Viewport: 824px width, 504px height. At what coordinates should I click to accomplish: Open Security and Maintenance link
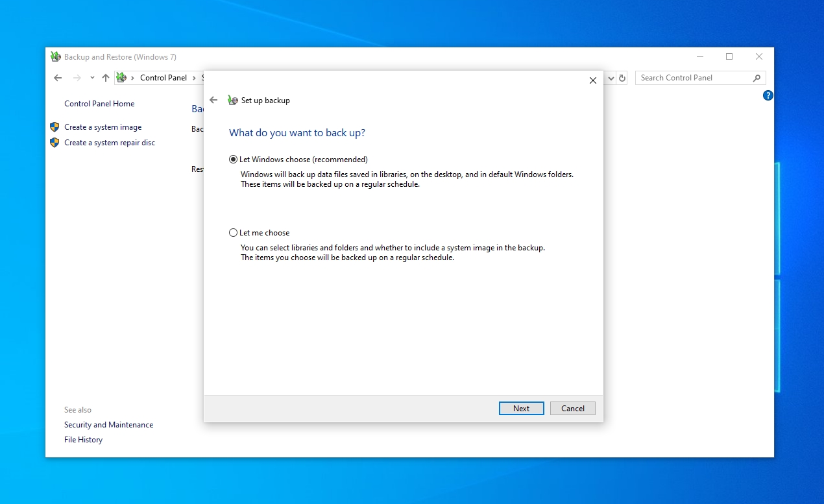point(108,425)
